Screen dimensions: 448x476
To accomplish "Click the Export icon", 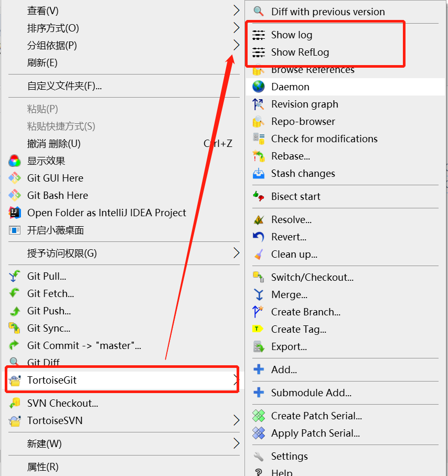I will pos(259,346).
